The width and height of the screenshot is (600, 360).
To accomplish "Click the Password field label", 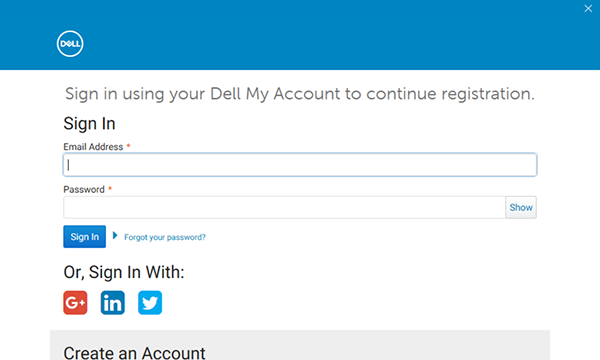I will coord(84,189).
